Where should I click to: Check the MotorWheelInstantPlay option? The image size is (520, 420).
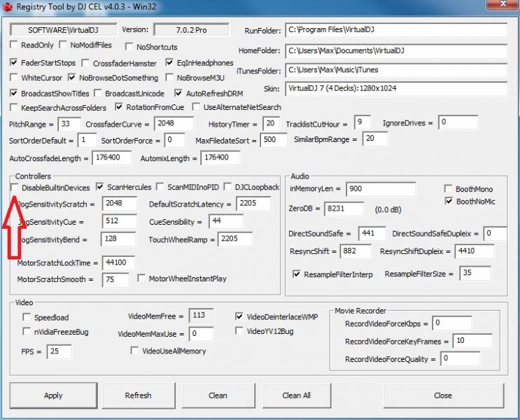[x=141, y=278]
